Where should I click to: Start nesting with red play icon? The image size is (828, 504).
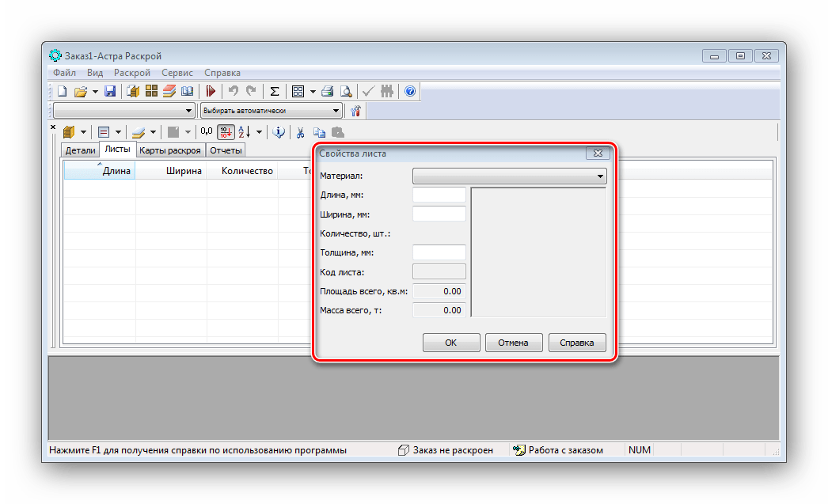[211, 91]
